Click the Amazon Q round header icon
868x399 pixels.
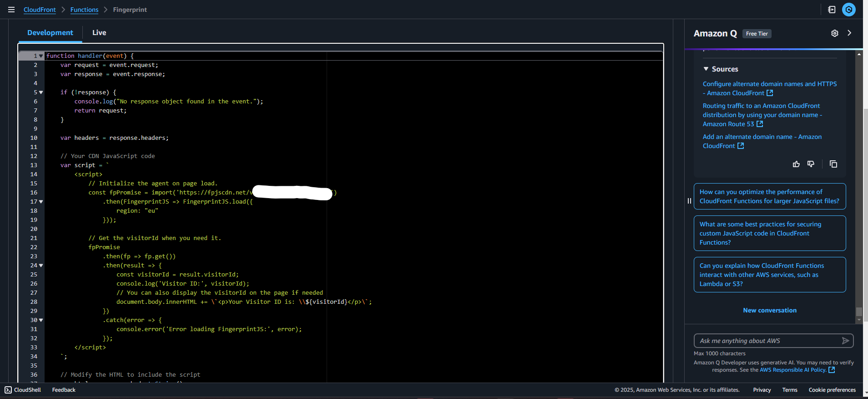[x=849, y=10]
